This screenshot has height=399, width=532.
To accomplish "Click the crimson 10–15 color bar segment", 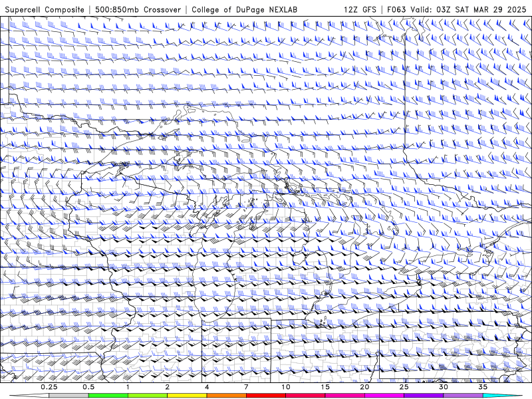I will (305, 396).
